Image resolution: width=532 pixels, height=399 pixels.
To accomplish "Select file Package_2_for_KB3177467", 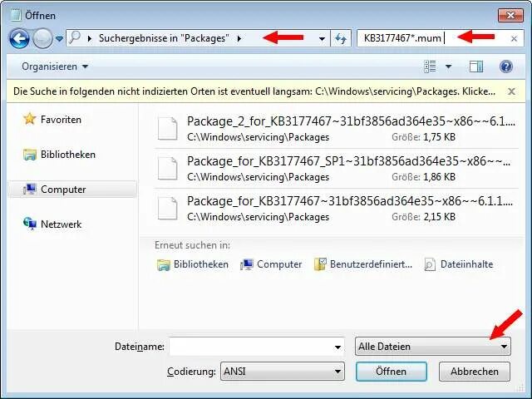I will tap(336, 128).
